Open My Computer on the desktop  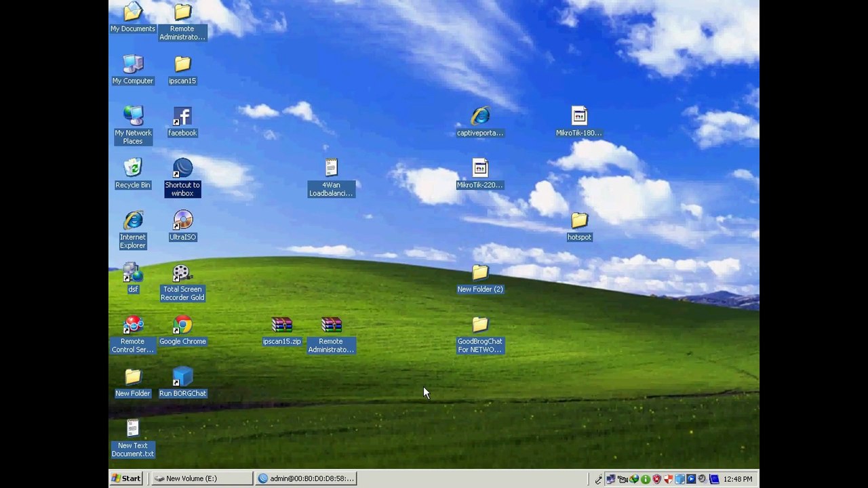(133, 69)
